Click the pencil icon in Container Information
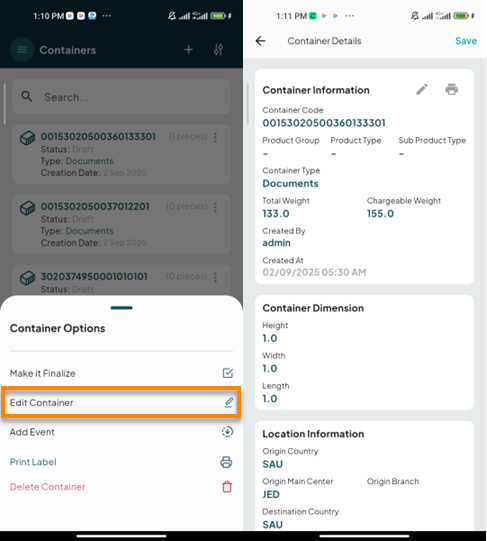The image size is (487, 541). pyautogui.click(x=422, y=90)
